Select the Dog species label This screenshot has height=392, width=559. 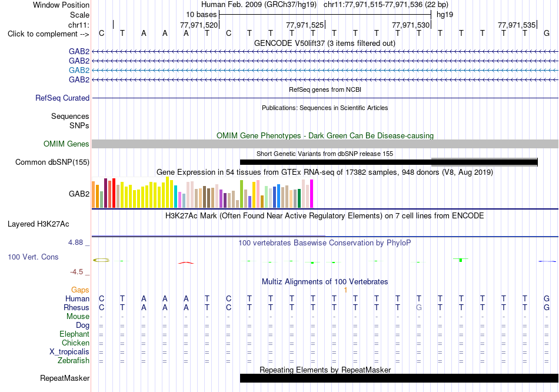[83, 325]
